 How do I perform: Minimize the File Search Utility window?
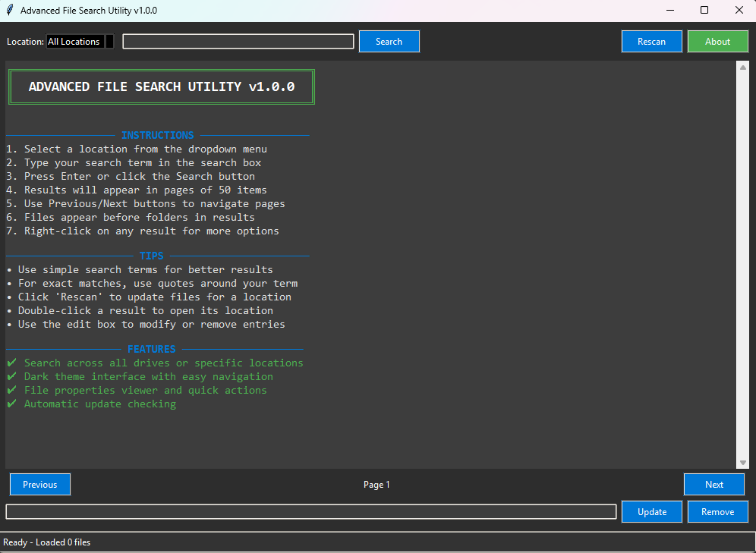pyautogui.click(x=669, y=11)
